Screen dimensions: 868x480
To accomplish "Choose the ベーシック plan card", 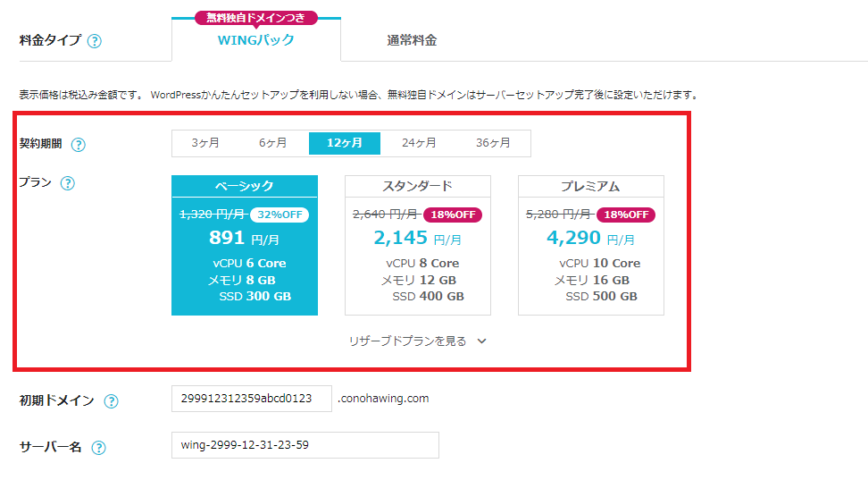I will pos(245,246).
